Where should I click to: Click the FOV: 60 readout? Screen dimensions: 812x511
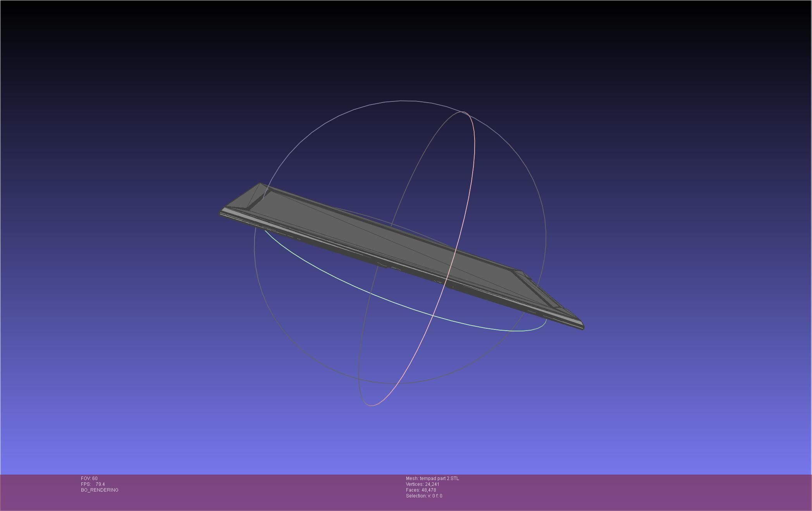(x=89, y=478)
